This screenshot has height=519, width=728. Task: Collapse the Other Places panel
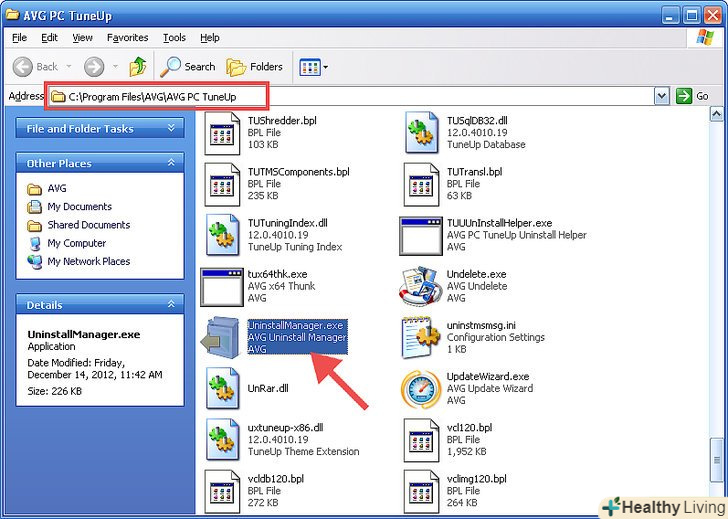(x=171, y=162)
